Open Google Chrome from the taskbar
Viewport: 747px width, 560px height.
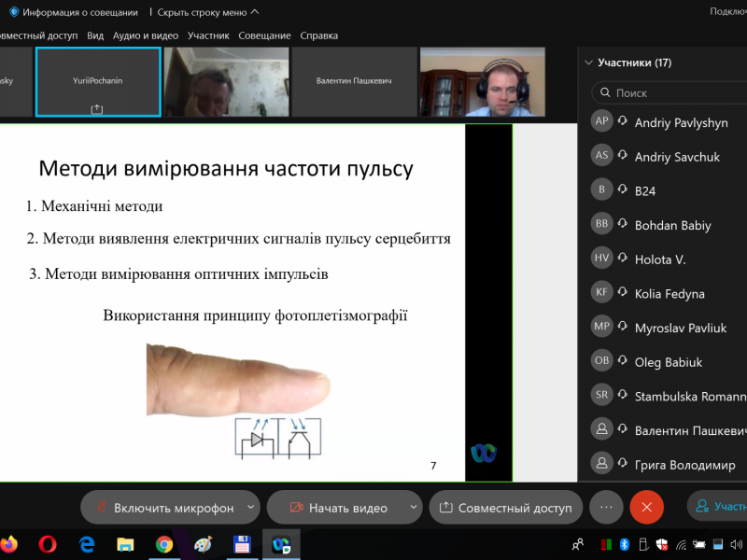[x=164, y=543]
